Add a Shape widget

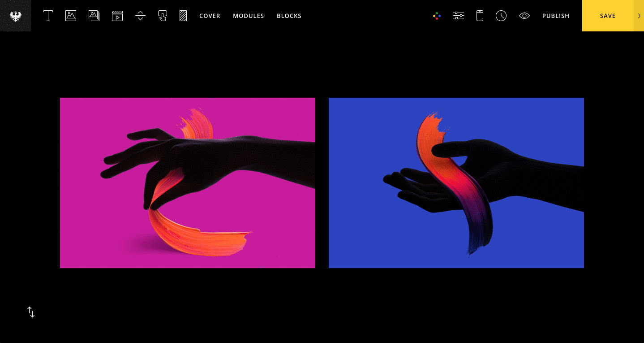point(183,16)
